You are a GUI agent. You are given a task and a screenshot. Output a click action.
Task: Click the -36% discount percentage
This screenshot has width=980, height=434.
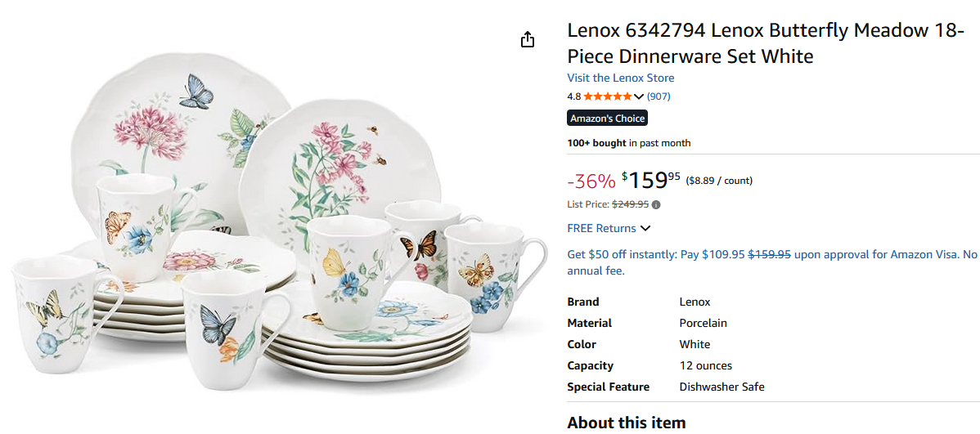pos(591,181)
